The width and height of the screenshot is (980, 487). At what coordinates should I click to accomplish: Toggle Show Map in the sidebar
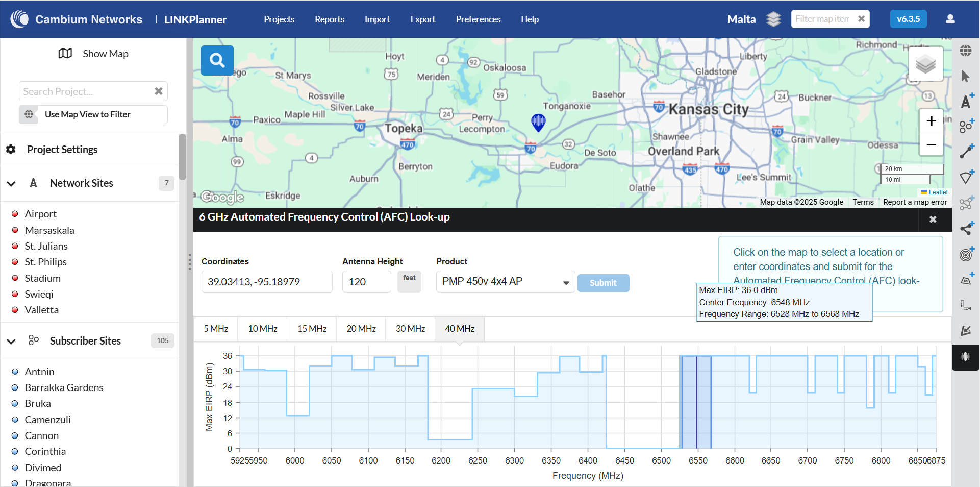click(93, 54)
